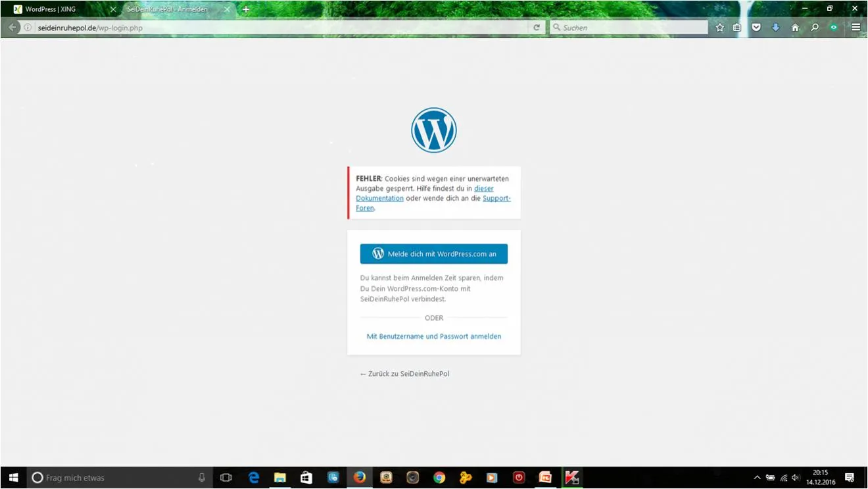Focus the Suchen search box
The width and height of the screenshot is (868, 489).
click(629, 28)
